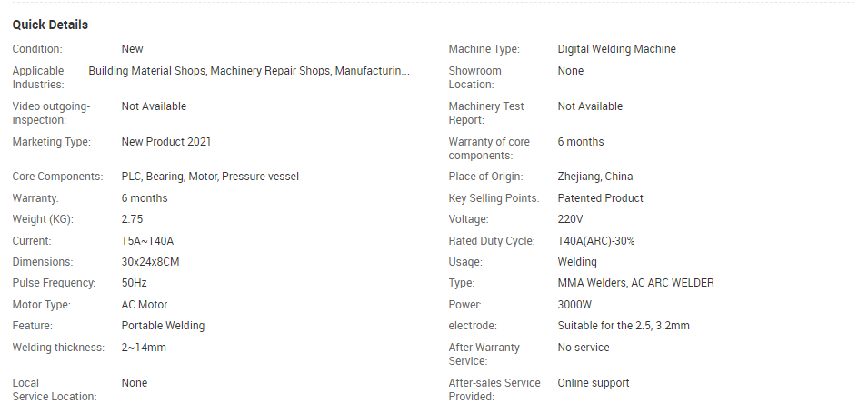The width and height of the screenshot is (868, 414).
Task: Click the 140A(ARC)-30% duty cycle value
Action: click(596, 241)
